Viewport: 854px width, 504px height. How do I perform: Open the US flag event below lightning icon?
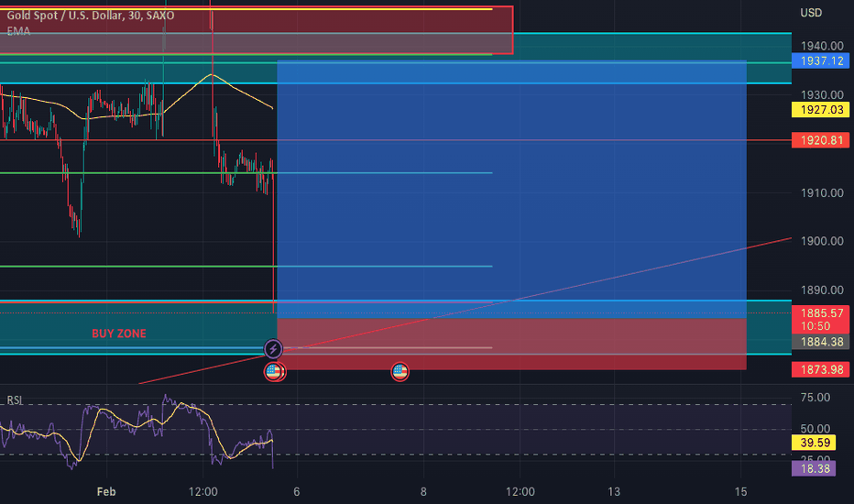click(274, 372)
